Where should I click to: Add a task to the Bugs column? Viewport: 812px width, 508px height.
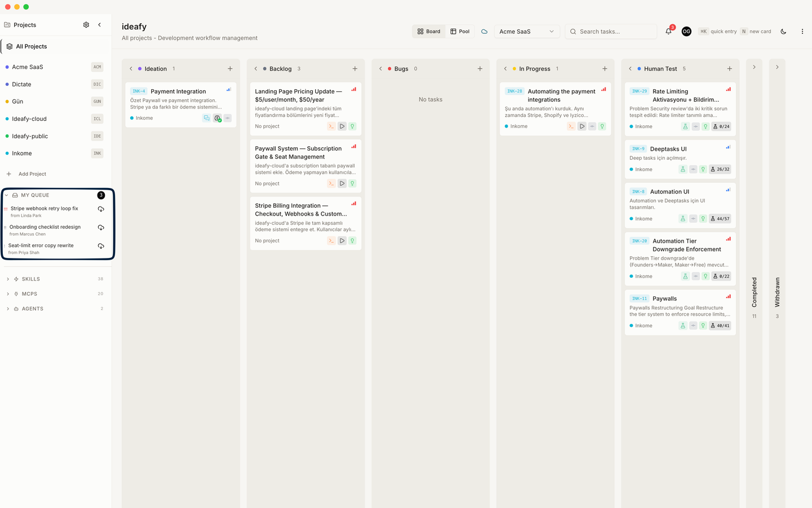pos(480,69)
